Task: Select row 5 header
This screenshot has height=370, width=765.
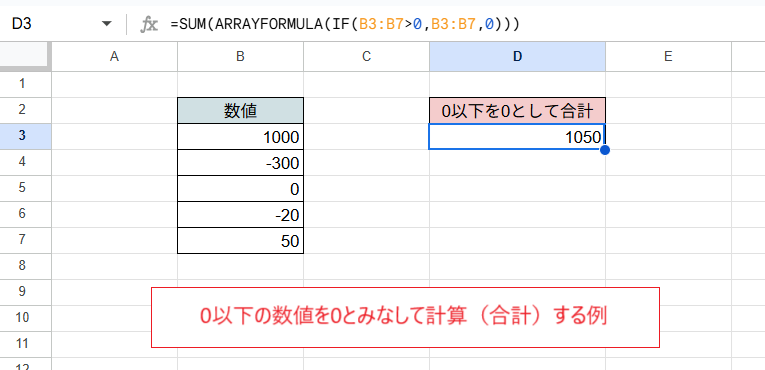Action: (25, 188)
